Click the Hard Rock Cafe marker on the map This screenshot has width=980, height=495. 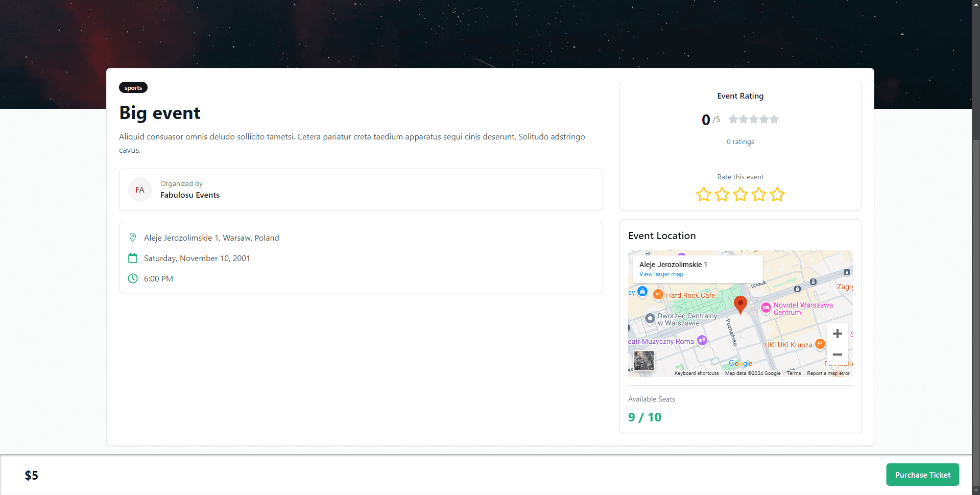pos(658,294)
